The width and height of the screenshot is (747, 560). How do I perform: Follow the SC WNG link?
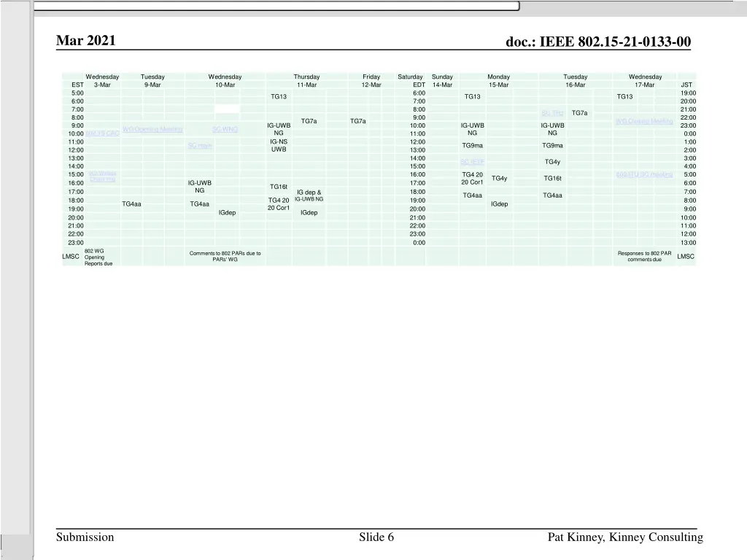click(x=225, y=129)
